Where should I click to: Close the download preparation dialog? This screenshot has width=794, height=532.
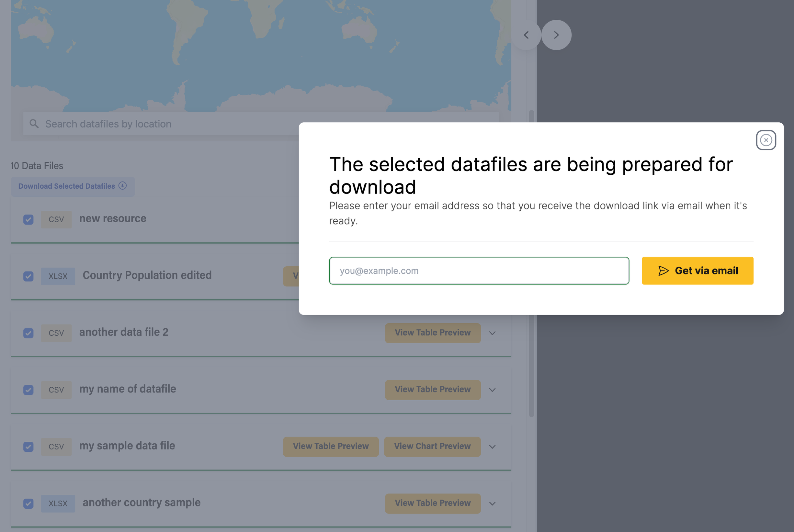(766, 140)
